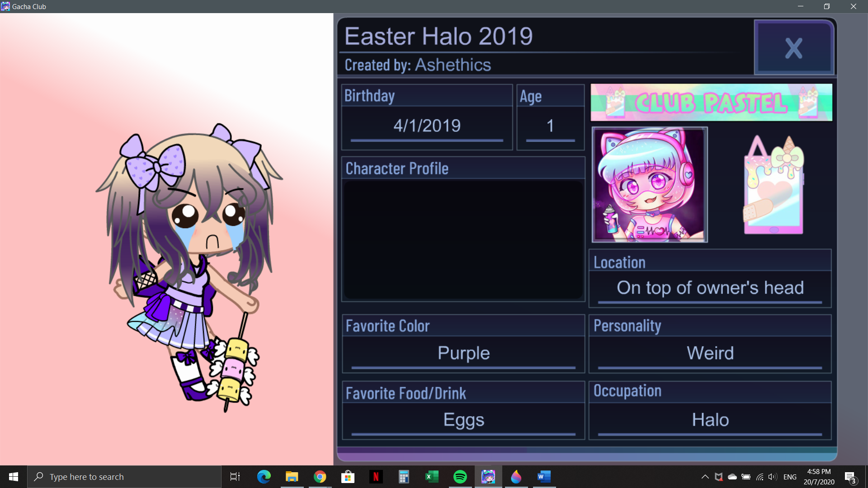868x488 pixels.
Task: Edit the Favorite Food/Drink field Eggs
Action: pos(463,420)
